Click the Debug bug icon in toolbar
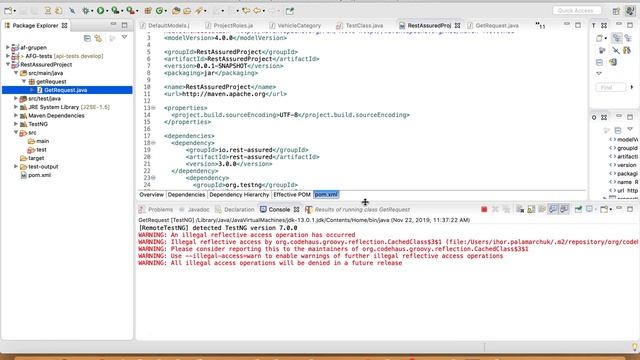 (86, 11)
